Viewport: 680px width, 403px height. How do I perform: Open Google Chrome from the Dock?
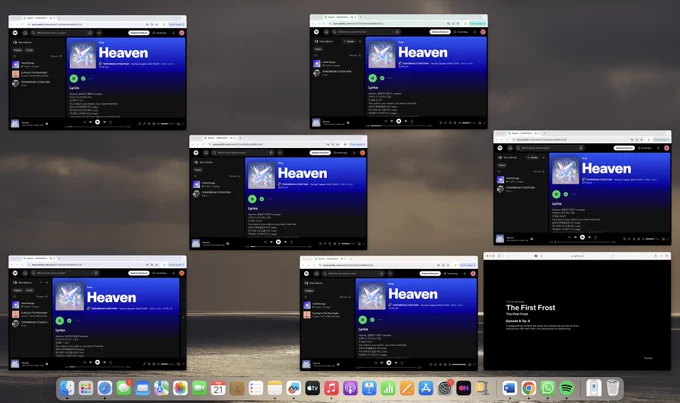pos(529,388)
